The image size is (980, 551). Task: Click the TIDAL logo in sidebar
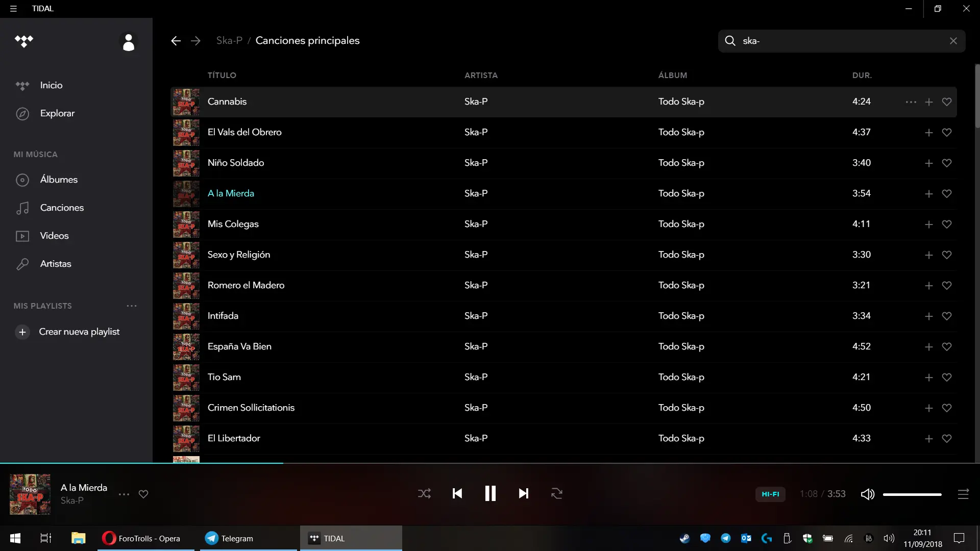point(24,41)
